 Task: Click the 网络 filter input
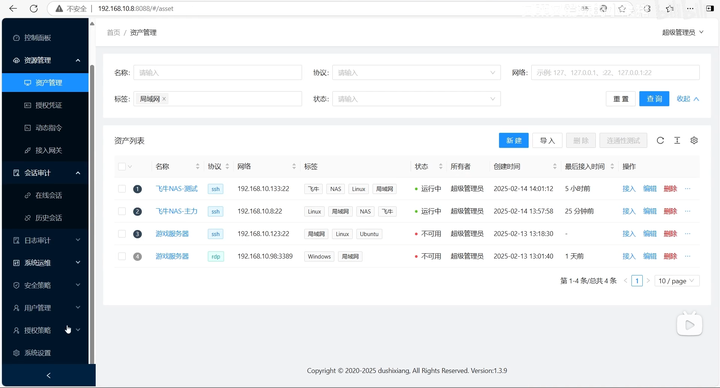615,73
